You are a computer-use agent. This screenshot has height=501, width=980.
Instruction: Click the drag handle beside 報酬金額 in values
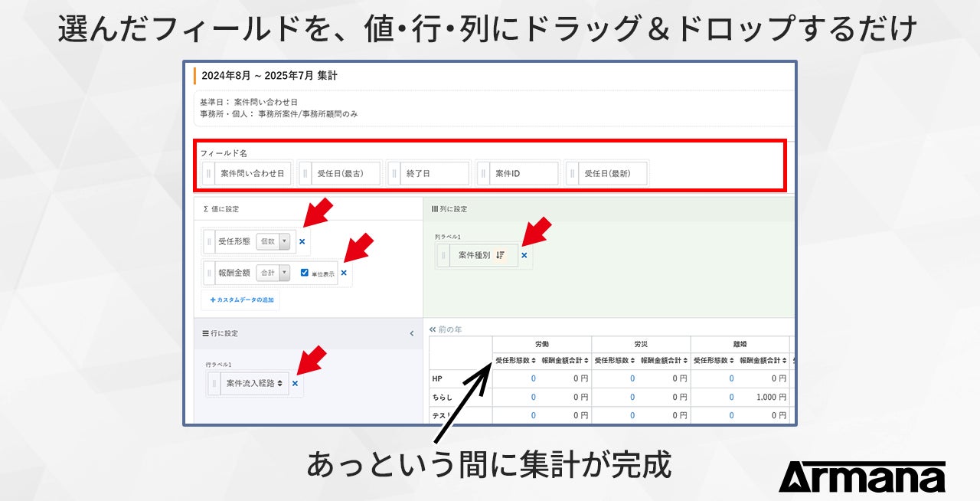click(x=208, y=273)
